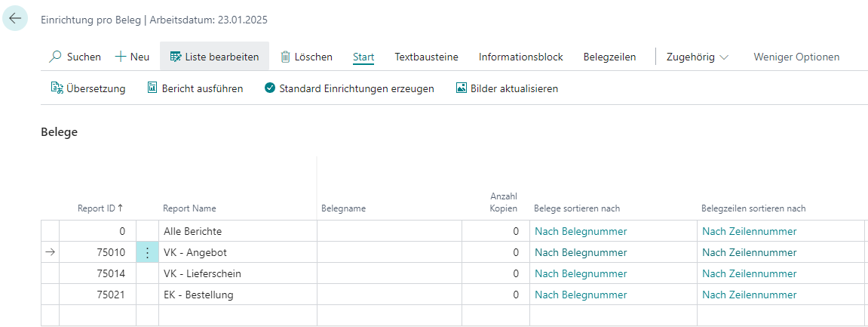
Task: Click Belegname cell for VK - Lieferschein
Action: 389,273
